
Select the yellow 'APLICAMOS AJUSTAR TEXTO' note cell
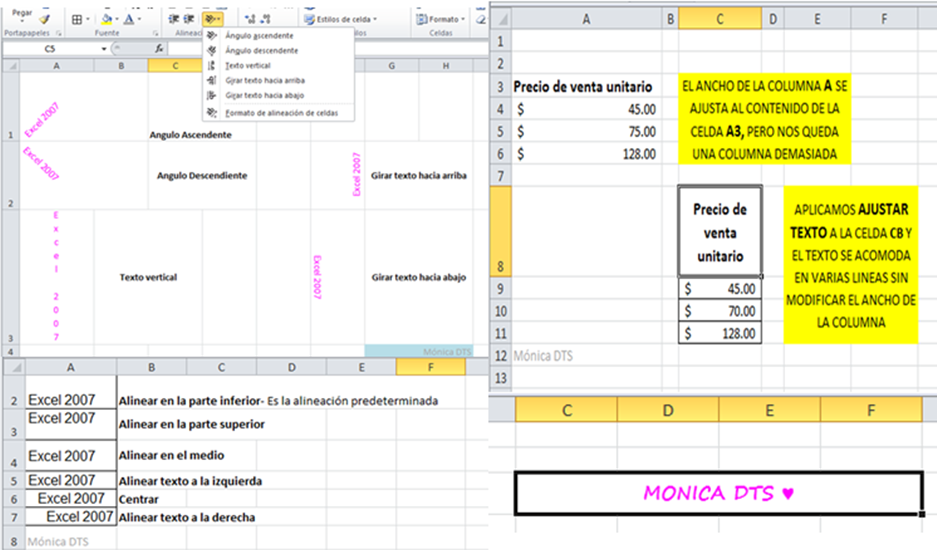[x=851, y=265]
